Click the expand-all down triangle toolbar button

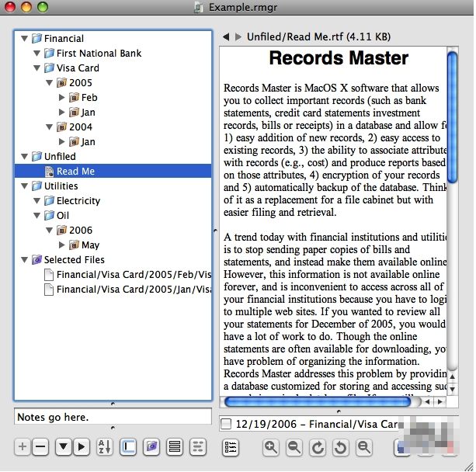(x=63, y=447)
